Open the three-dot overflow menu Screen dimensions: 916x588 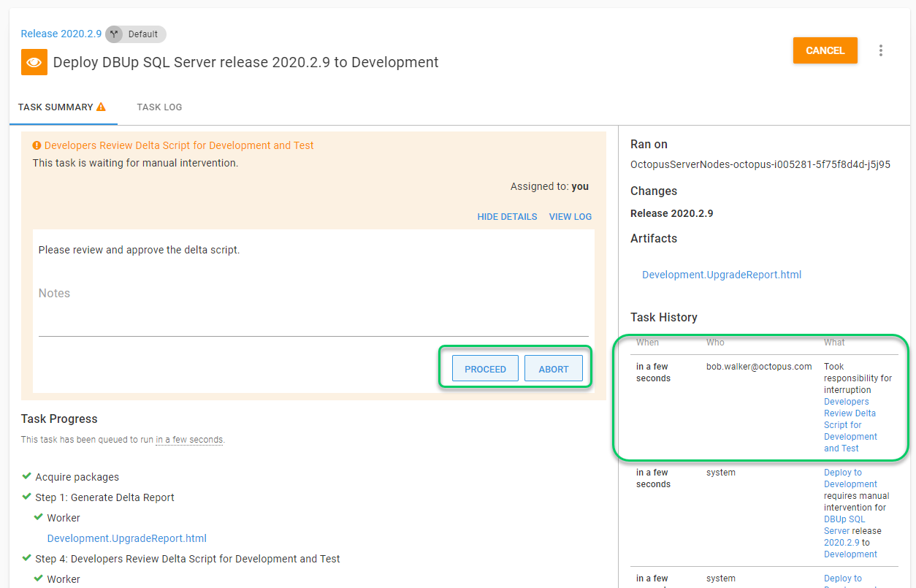point(881,50)
